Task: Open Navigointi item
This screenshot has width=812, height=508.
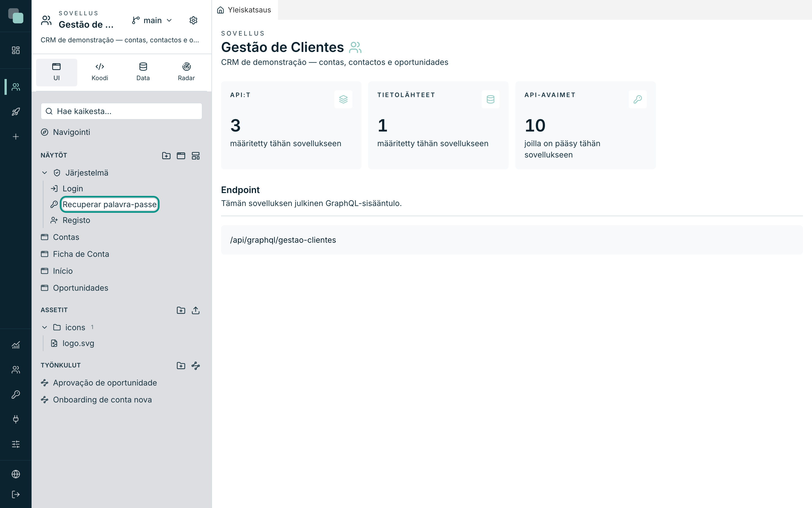Action: (121, 132)
